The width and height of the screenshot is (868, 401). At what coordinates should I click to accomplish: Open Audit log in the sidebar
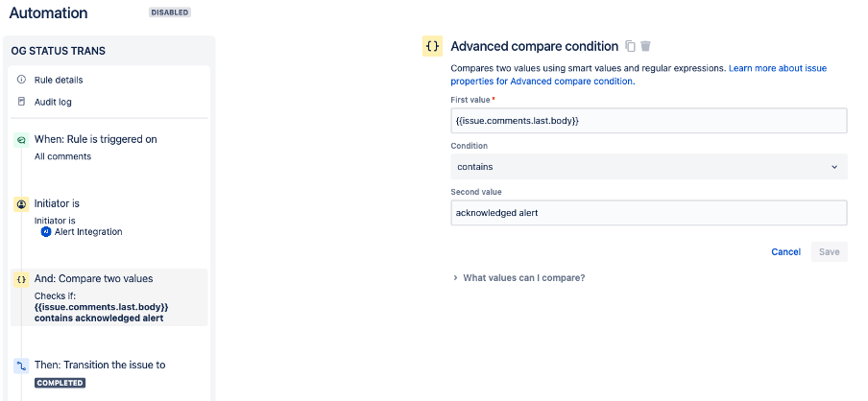click(53, 102)
